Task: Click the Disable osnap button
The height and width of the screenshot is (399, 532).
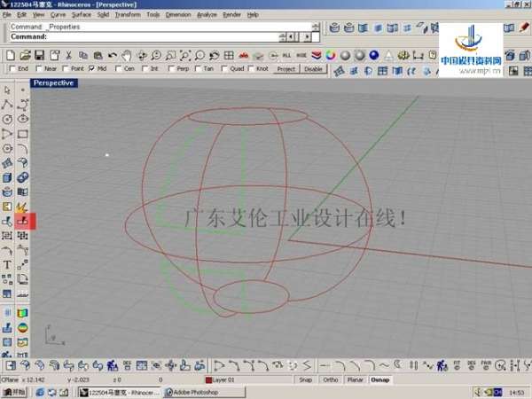Action: 313,69
